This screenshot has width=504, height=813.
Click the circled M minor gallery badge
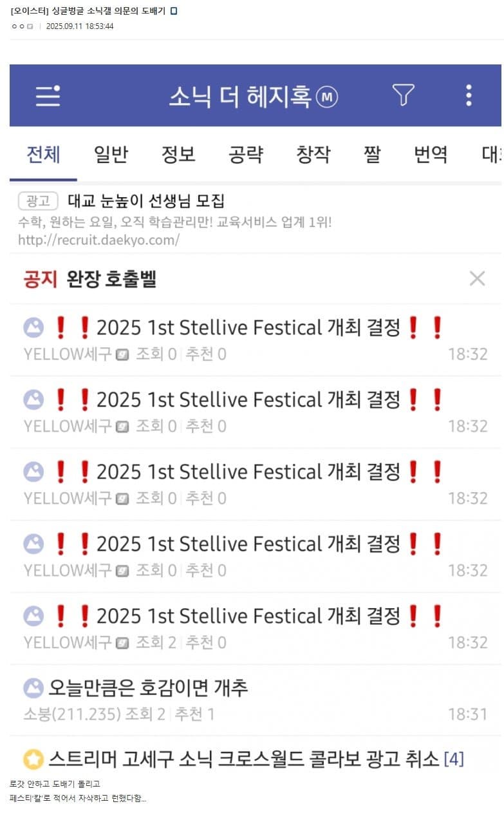pos(327,97)
